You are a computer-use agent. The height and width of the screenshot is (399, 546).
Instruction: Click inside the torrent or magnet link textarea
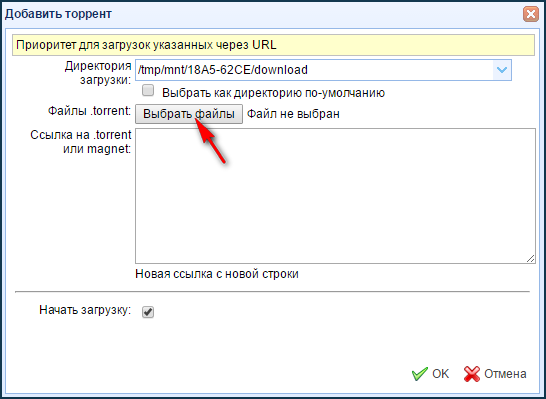pyautogui.click(x=335, y=196)
